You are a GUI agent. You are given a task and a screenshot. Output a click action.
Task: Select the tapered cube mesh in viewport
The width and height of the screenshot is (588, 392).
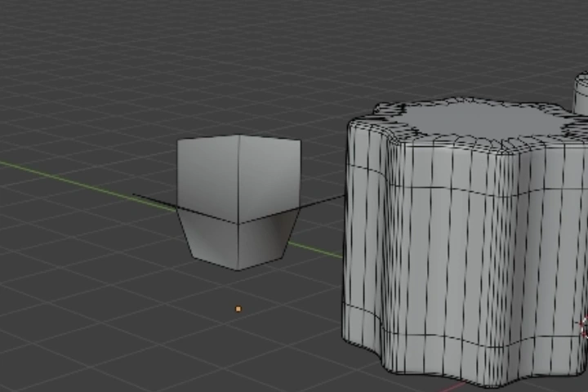click(238, 203)
